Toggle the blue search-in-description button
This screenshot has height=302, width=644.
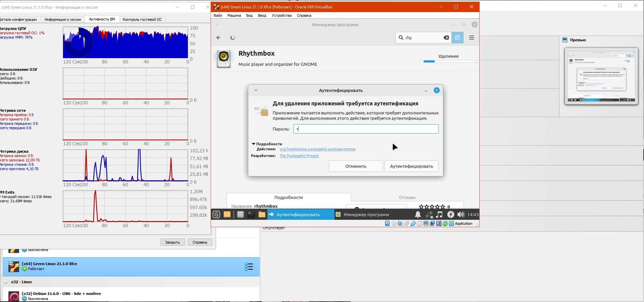(x=458, y=38)
